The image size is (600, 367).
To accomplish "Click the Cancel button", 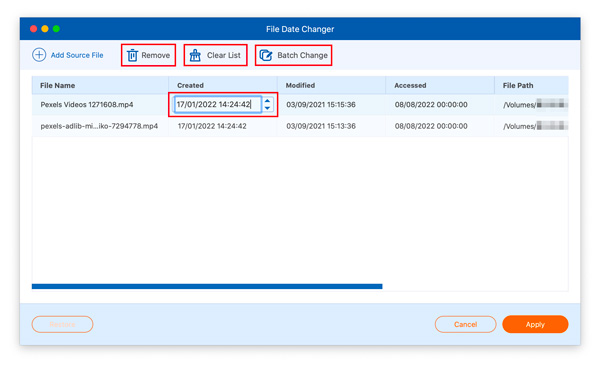I will pyautogui.click(x=465, y=324).
